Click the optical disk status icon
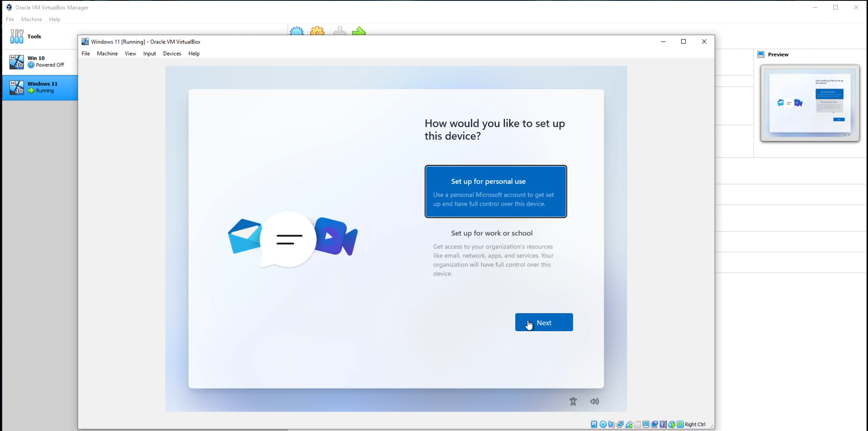The image size is (868, 431). pyautogui.click(x=603, y=424)
